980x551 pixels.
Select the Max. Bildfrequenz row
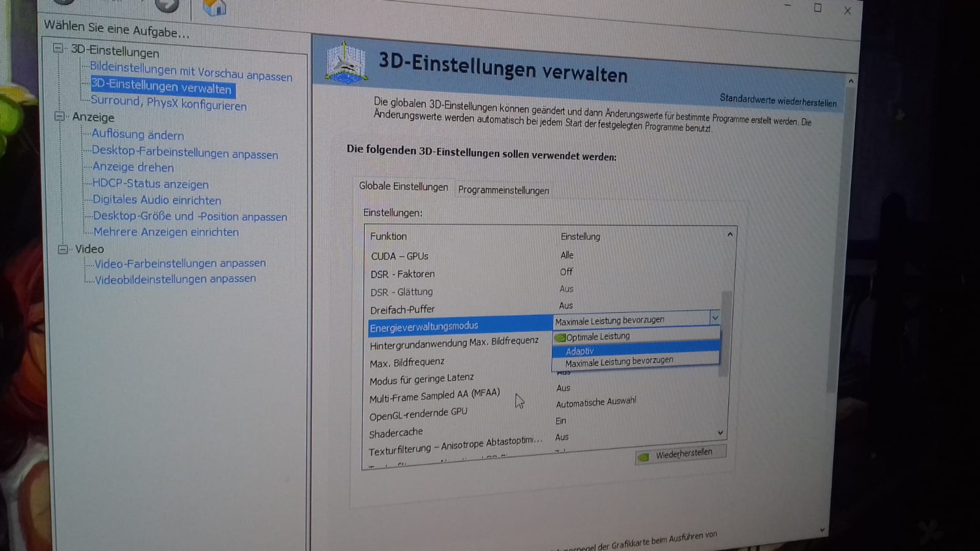(x=407, y=362)
